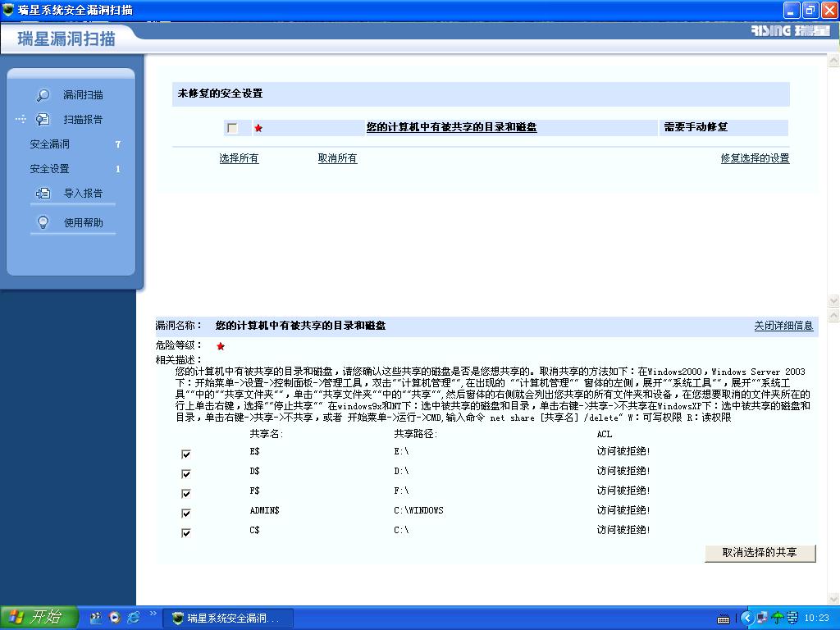Select 安全漏洞 sub-item
Image resolution: width=840 pixels, height=630 pixels.
pos(49,144)
